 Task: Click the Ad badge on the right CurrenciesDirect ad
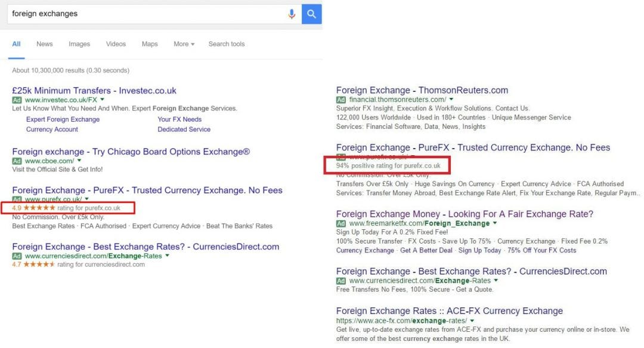(341, 280)
